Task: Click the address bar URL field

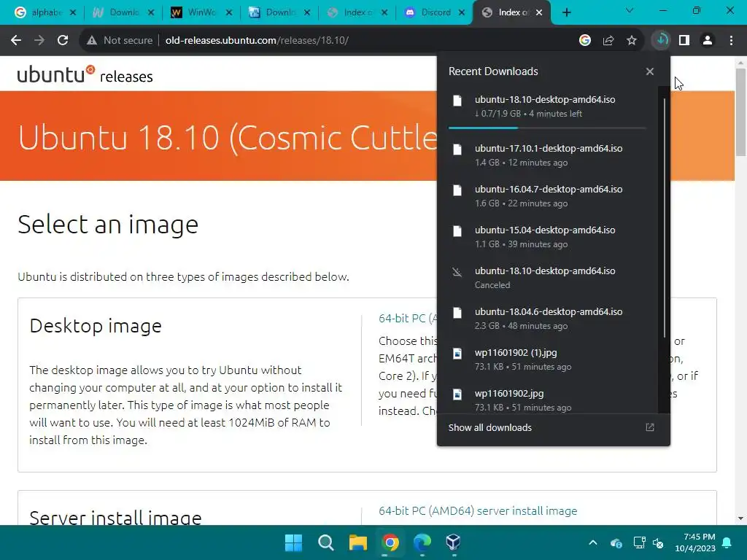Action: click(362, 41)
